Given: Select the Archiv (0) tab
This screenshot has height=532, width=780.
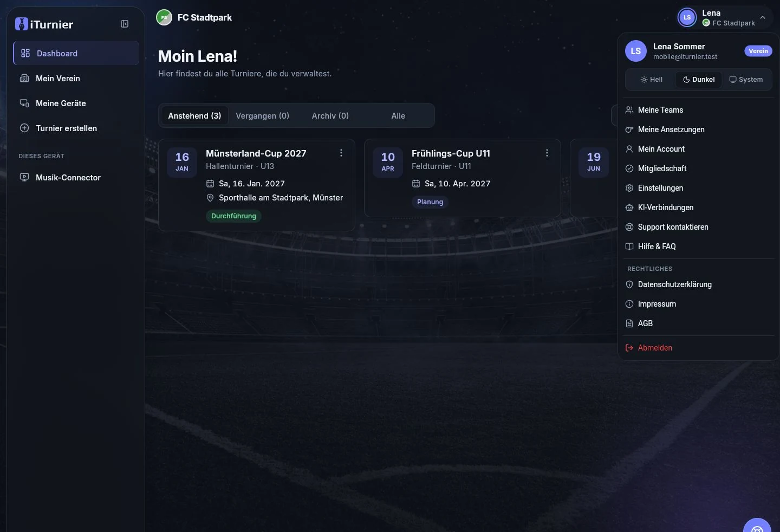Looking at the screenshot, I should click(330, 116).
